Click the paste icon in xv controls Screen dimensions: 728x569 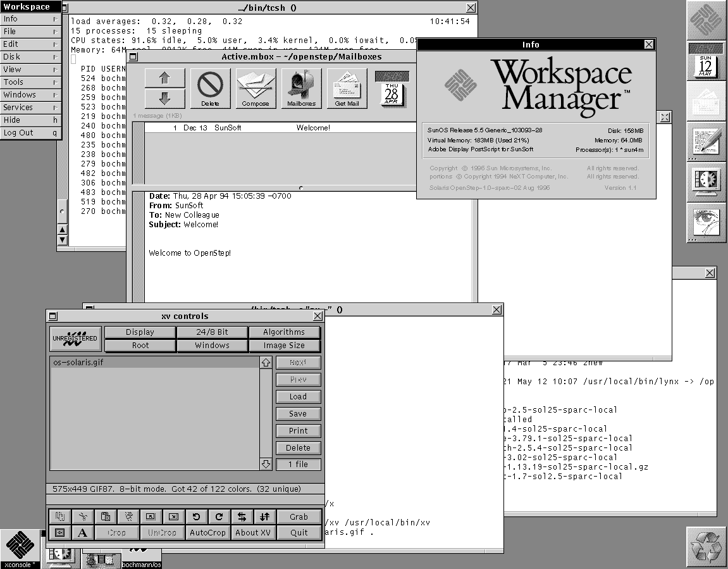click(x=106, y=516)
